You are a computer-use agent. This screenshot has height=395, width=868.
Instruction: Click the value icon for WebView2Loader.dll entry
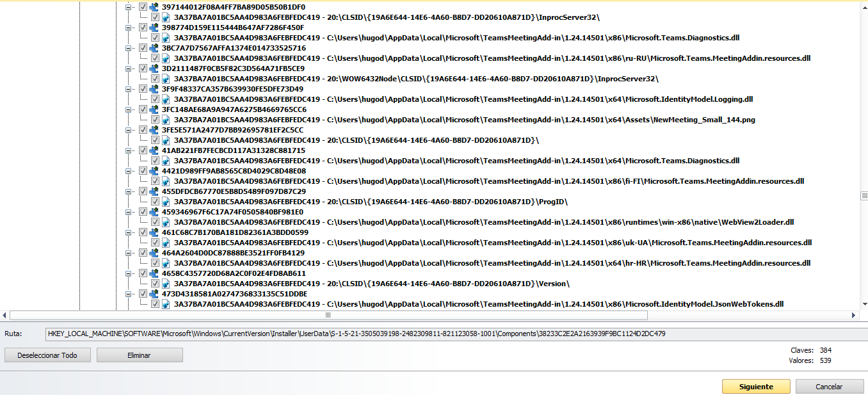click(166, 222)
